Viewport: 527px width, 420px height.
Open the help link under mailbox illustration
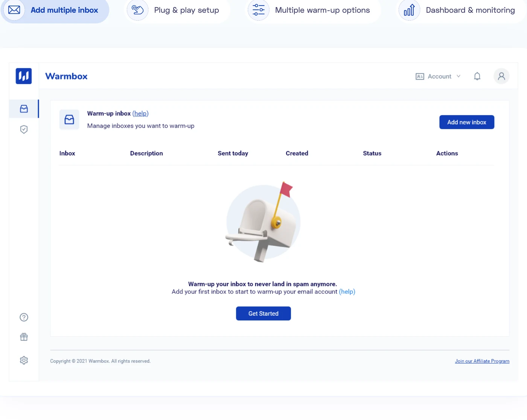pyautogui.click(x=347, y=292)
